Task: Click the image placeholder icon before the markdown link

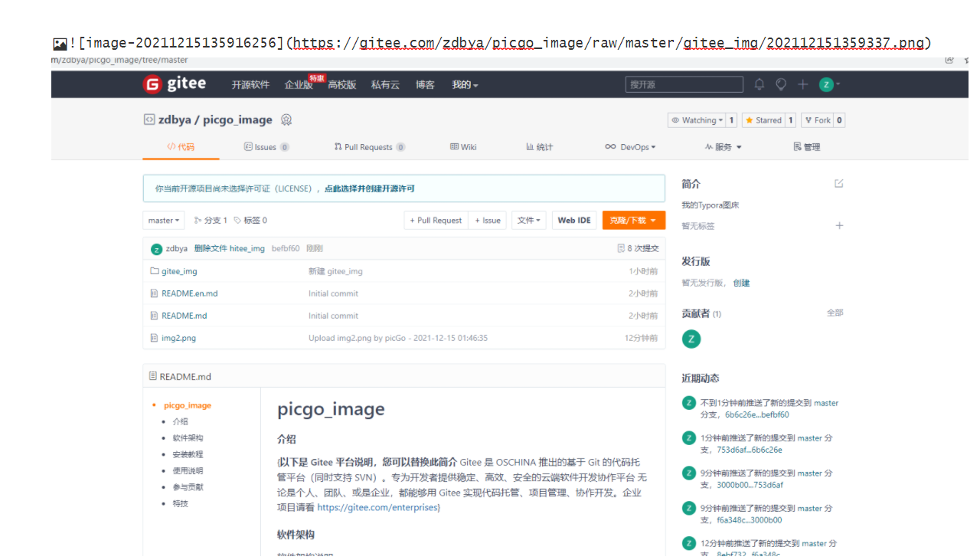Action: (60, 44)
